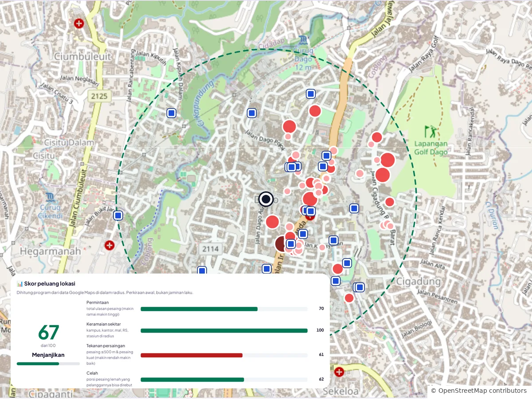
Task: Select the "Tekanan persaingan" metric label
Action: tap(106, 346)
